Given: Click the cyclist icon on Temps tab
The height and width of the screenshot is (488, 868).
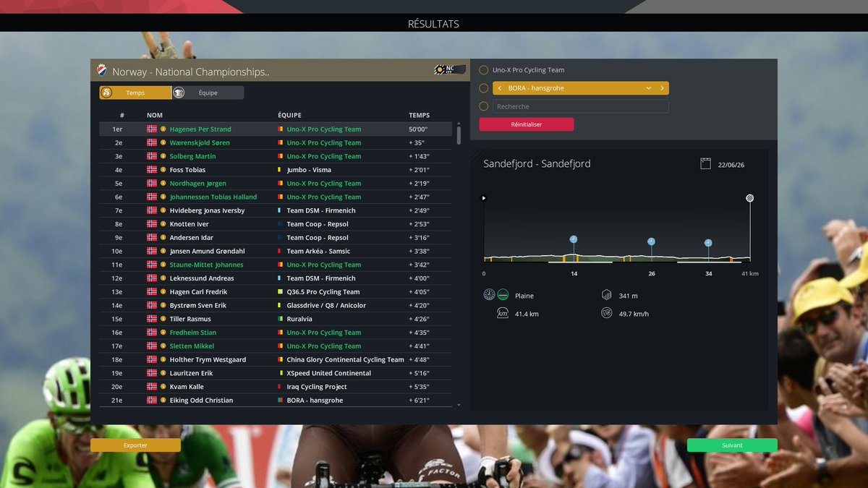Looking at the screenshot, I should click(106, 93).
